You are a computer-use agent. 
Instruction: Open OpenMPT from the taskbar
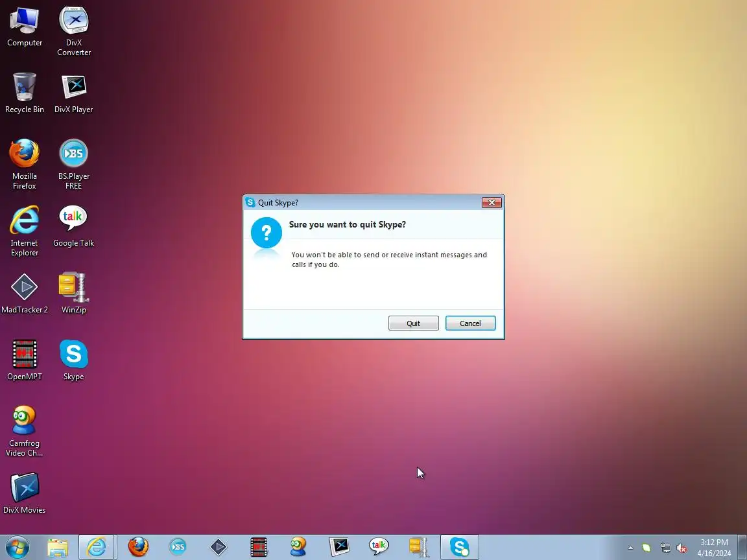[259, 547]
